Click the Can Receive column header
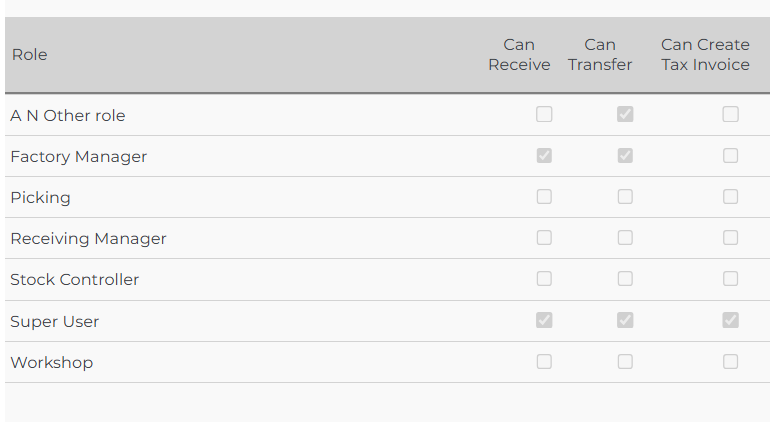 coord(519,55)
